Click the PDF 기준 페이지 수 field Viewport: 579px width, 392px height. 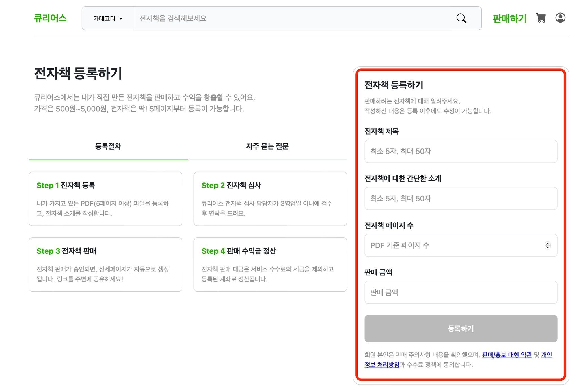click(x=452, y=245)
